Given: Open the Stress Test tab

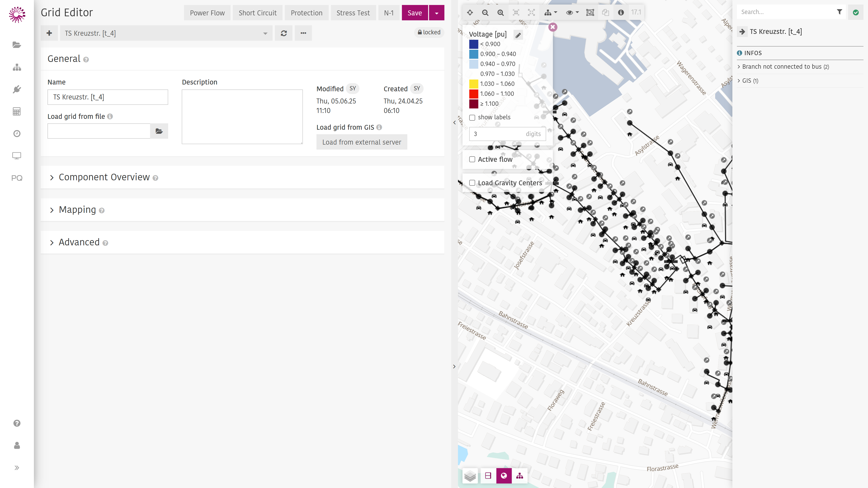Looking at the screenshot, I should pos(353,13).
